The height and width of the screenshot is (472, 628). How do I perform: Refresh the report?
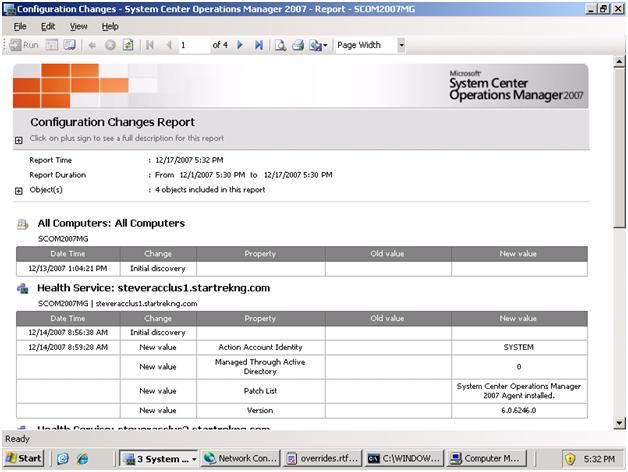tap(128, 45)
